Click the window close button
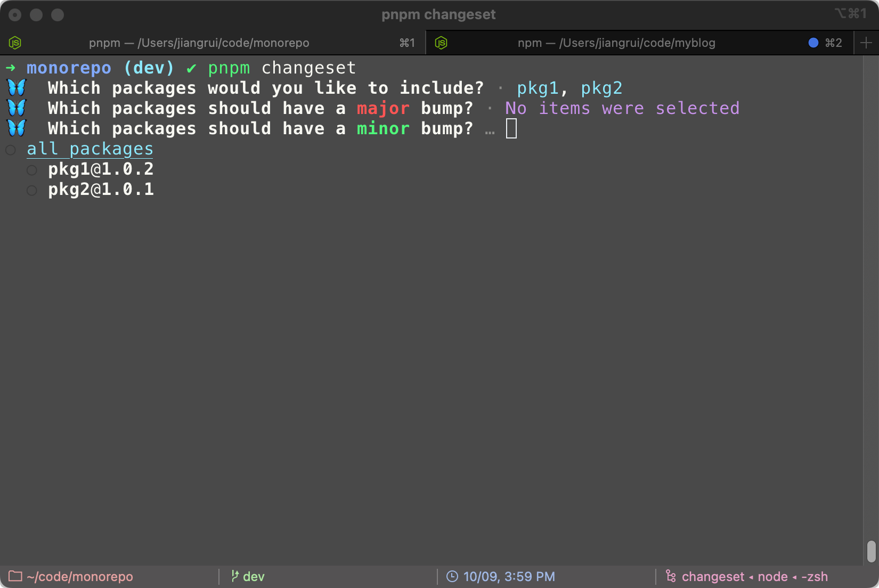 click(15, 15)
